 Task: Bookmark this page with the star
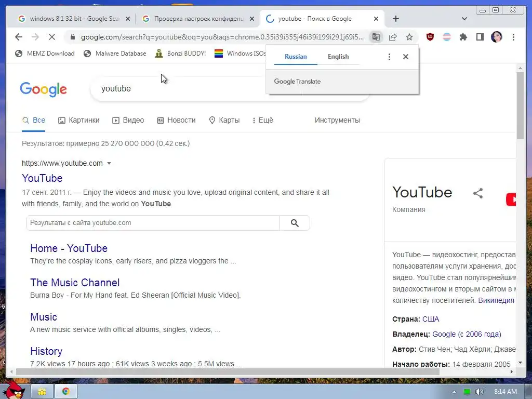click(409, 37)
